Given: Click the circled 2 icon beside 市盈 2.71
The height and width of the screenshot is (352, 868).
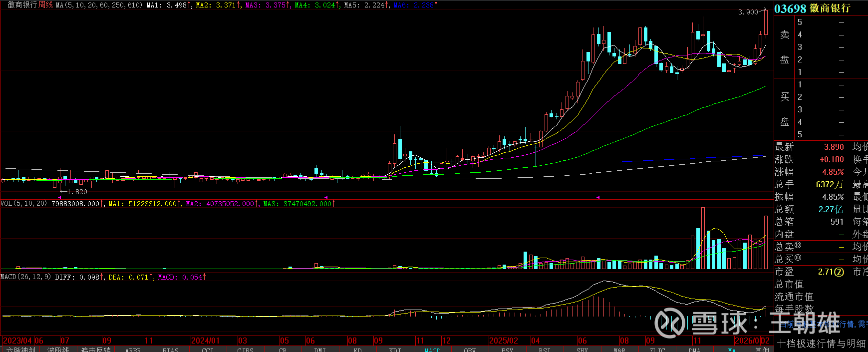Looking at the screenshot, I should click(x=839, y=272).
